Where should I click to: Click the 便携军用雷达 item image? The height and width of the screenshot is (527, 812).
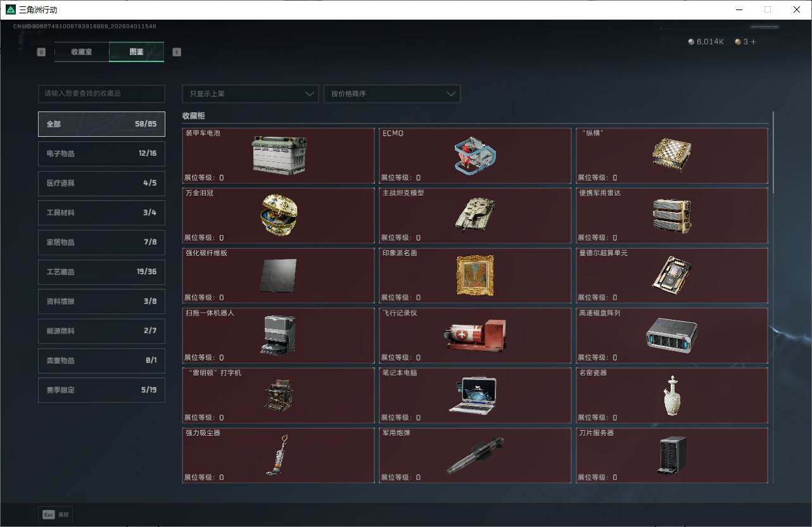671,216
